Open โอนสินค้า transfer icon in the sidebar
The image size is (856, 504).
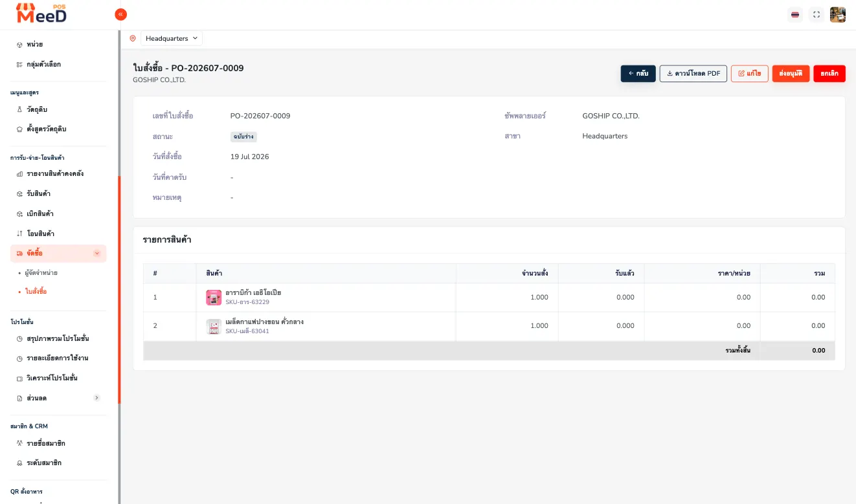pos(19,234)
